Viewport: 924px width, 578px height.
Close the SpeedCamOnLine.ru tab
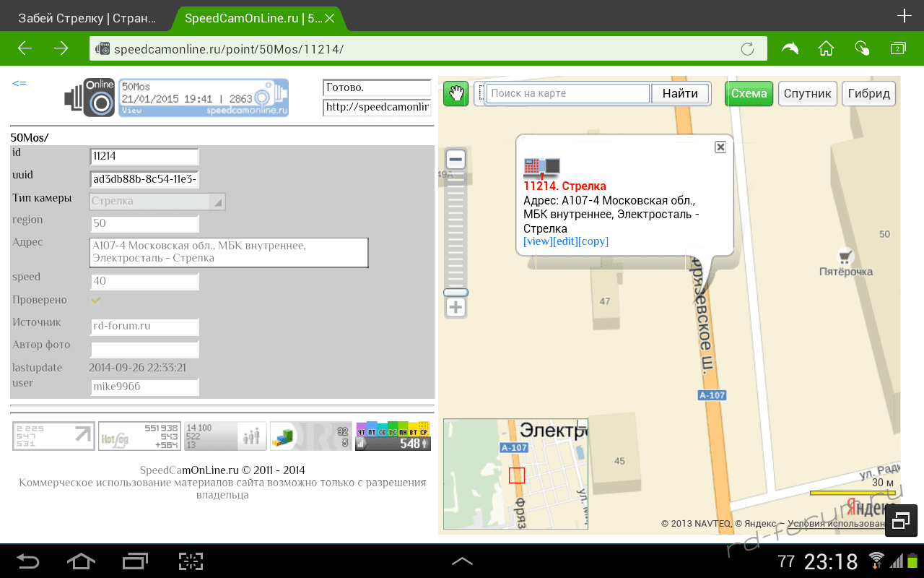(330, 18)
